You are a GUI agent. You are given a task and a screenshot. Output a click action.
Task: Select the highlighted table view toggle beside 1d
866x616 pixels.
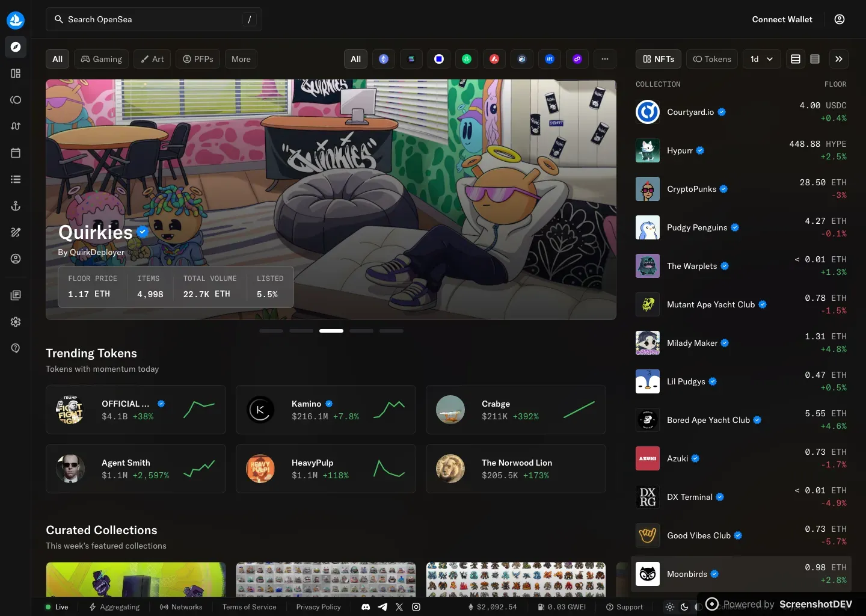click(796, 59)
